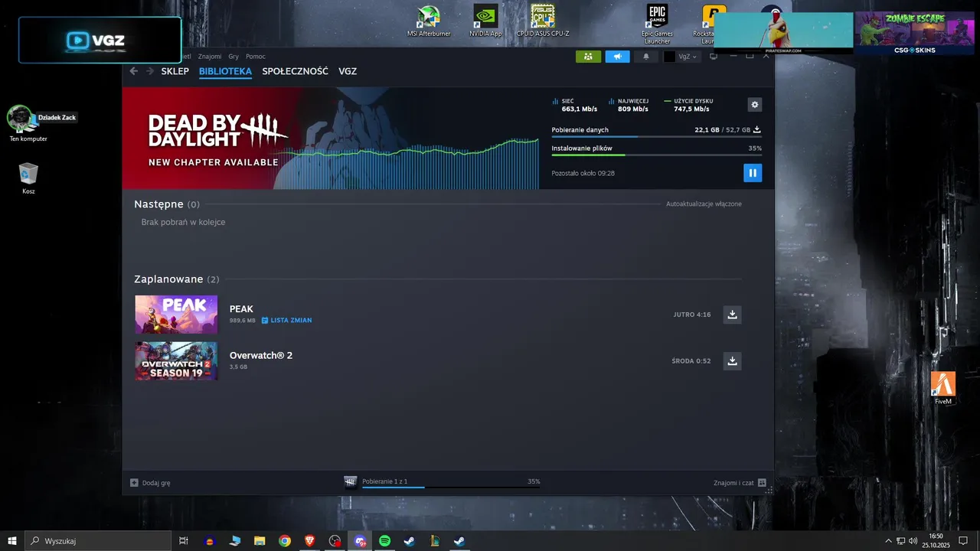
Task: Click the Zaplanowane section heading
Action: point(177,279)
